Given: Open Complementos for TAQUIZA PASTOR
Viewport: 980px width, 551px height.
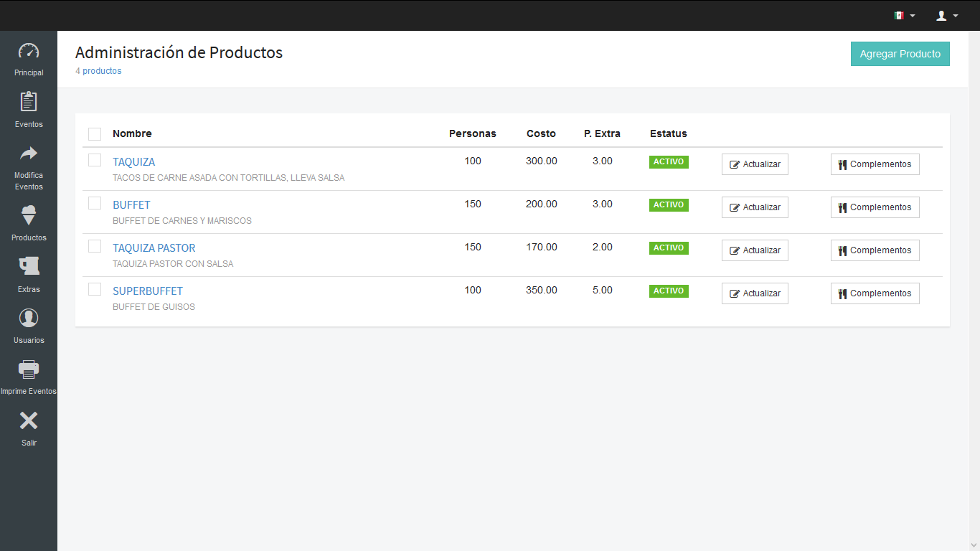Looking at the screenshot, I should point(875,250).
